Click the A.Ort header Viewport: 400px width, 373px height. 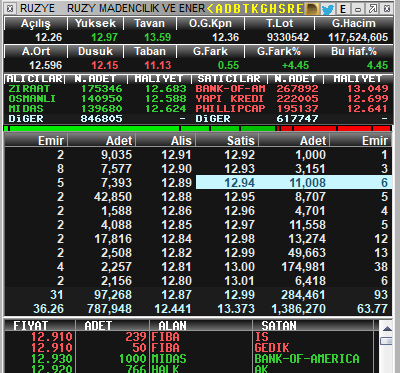[36, 51]
